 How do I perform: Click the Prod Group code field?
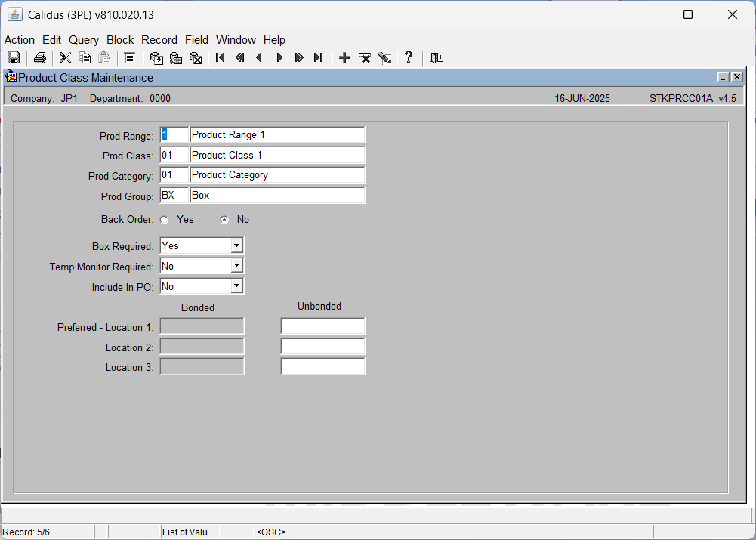(x=174, y=196)
